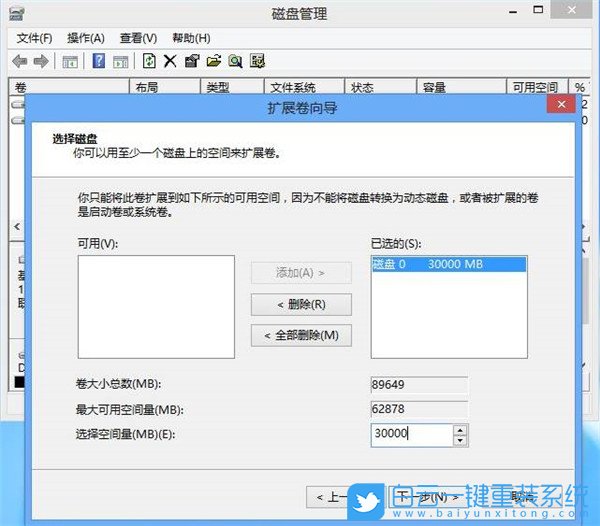Decrease space amount with down spinner arrow
This screenshot has height=526, width=600.
click(460, 441)
